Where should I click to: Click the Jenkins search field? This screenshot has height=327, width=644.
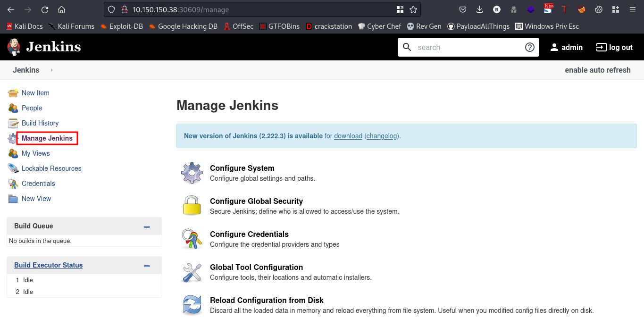[468, 47]
